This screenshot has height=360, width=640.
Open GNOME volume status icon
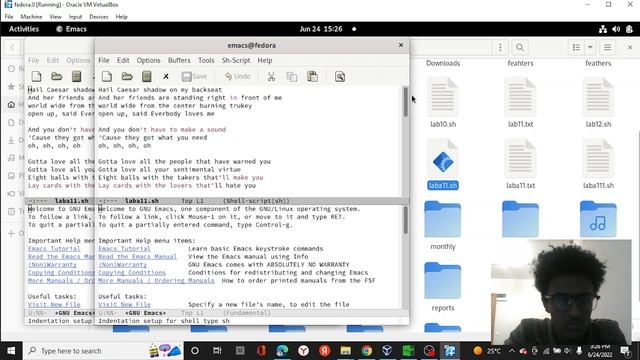coord(616,29)
